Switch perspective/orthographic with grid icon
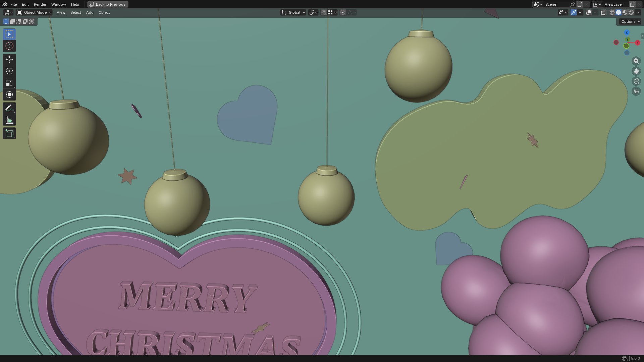The image size is (644, 362). coord(636,91)
